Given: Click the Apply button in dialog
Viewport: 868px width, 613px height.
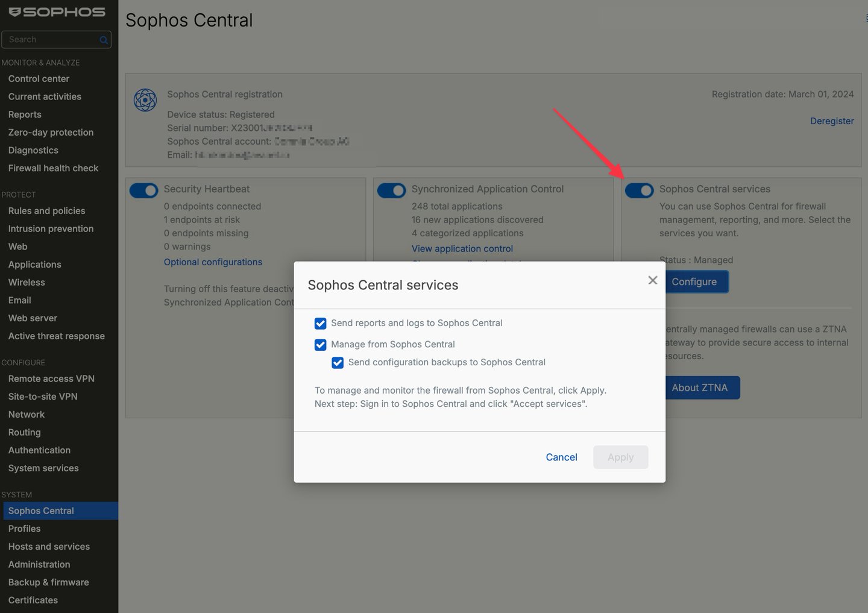Looking at the screenshot, I should [x=621, y=457].
